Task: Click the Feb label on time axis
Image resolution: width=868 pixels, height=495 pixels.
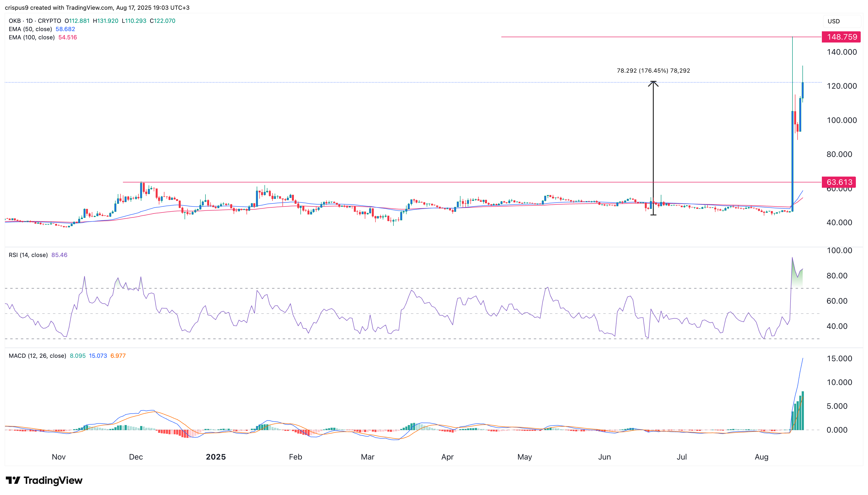Action: pos(295,457)
